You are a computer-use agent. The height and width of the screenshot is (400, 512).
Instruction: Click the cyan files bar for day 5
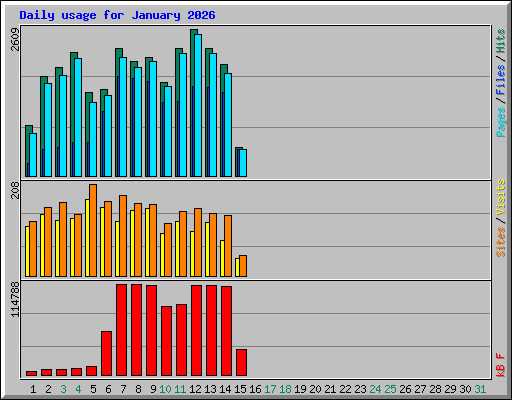[x=93, y=139]
